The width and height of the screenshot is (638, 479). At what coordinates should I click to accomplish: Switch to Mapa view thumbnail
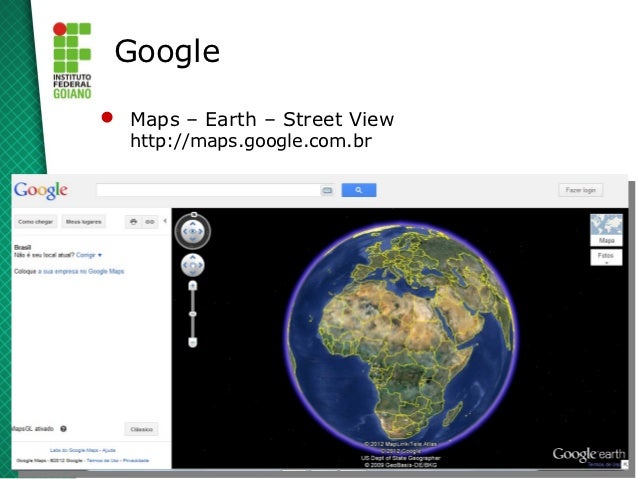(606, 230)
